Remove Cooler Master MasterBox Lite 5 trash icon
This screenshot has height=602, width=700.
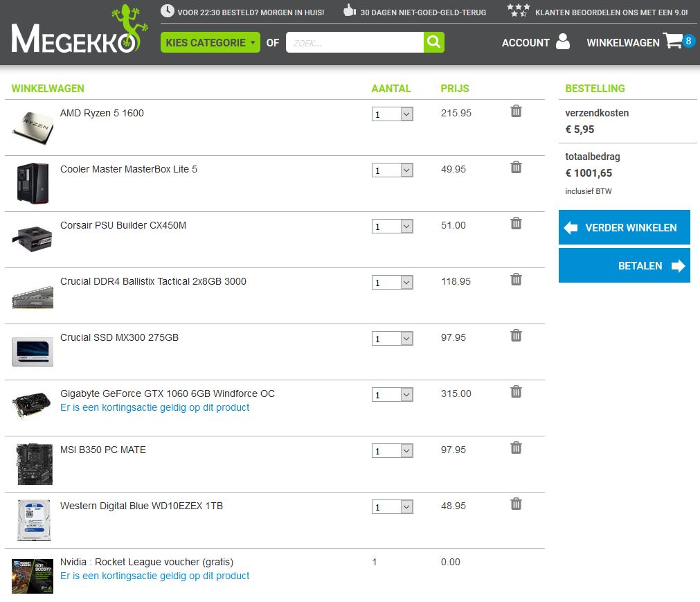click(516, 167)
